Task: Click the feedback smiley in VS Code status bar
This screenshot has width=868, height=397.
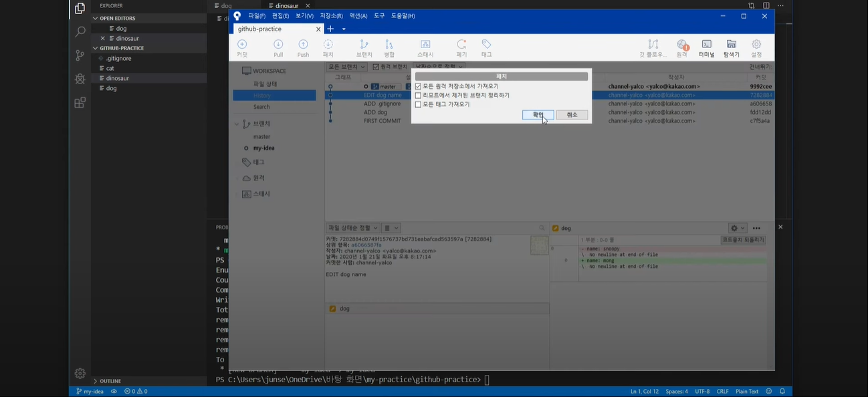Action: (x=768, y=392)
